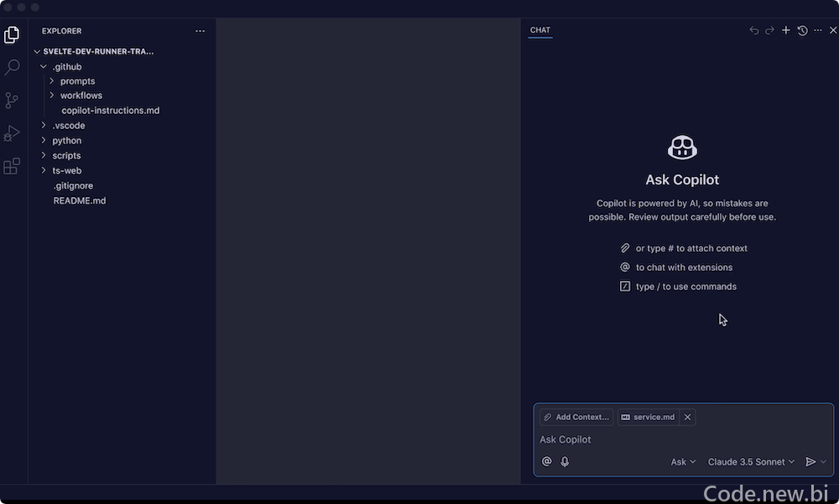Click the paperclip attach context hint icon
Image resolution: width=839 pixels, height=504 pixels.
click(x=624, y=248)
